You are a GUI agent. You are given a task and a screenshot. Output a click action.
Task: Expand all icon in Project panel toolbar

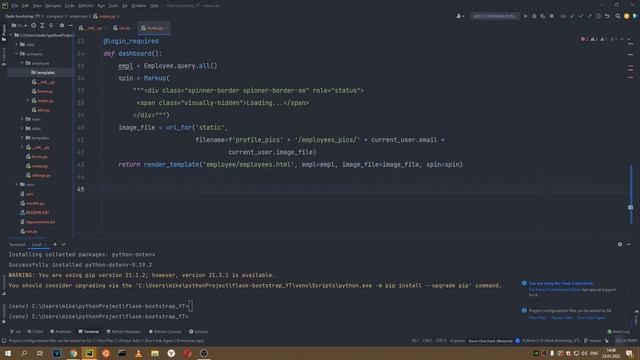tap(42, 25)
